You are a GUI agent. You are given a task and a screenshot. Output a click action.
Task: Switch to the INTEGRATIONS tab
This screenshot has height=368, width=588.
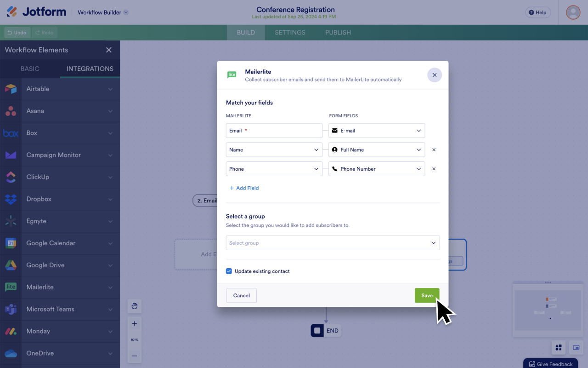tap(90, 69)
